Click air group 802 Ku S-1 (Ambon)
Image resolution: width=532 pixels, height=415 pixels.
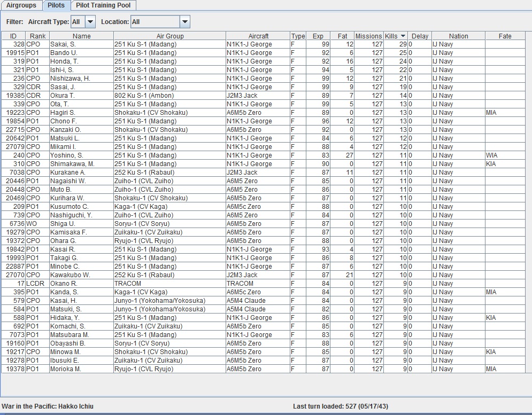(144, 95)
